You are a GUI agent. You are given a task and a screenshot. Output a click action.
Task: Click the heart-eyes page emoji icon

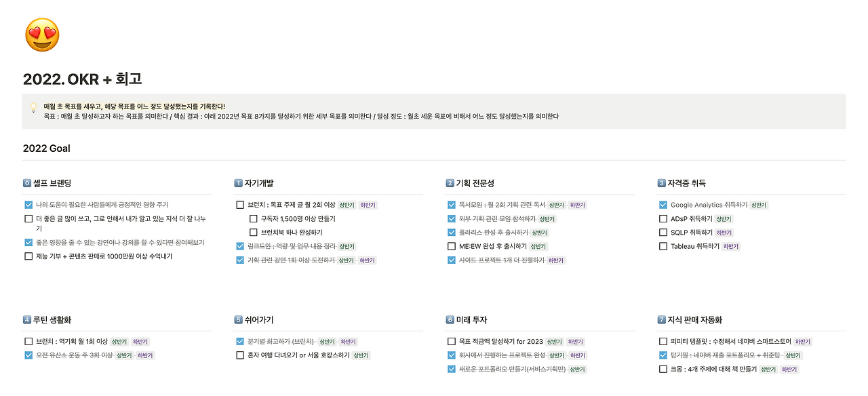click(41, 34)
